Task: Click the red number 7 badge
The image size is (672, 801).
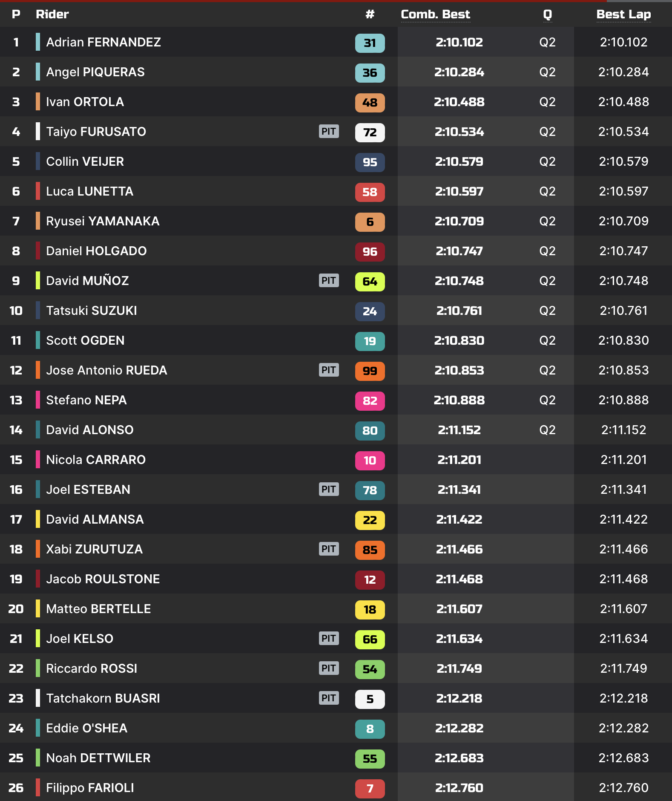Action: (x=370, y=788)
